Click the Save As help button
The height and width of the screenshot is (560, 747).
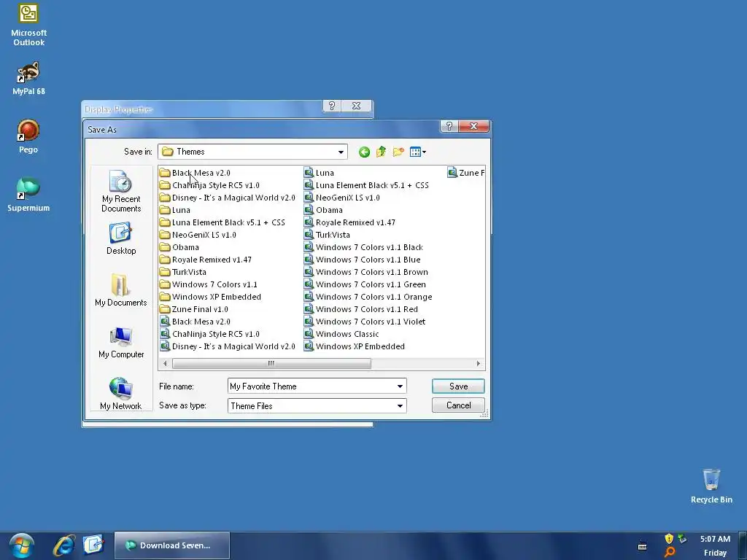449,125
